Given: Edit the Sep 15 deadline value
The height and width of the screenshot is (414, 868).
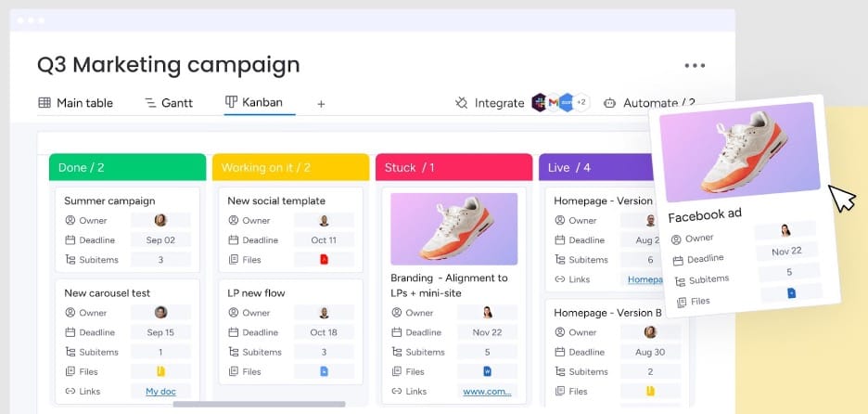Looking at the screenshot, I should coord(160,332).
